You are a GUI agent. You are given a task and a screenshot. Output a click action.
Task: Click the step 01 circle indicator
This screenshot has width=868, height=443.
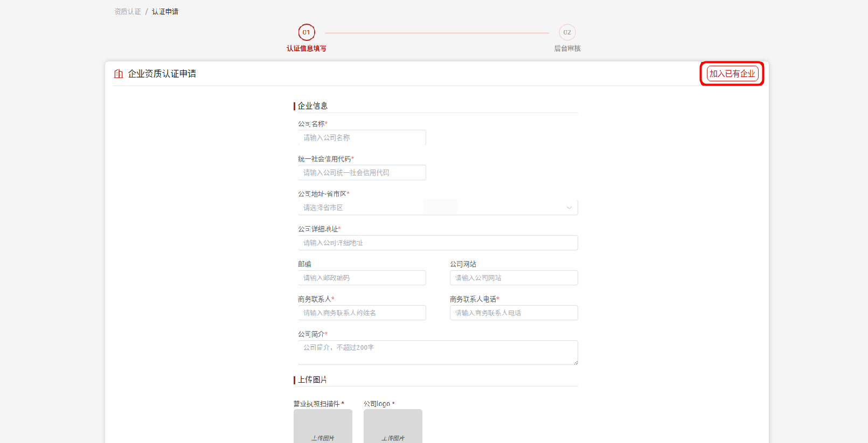tap(306, 32)
